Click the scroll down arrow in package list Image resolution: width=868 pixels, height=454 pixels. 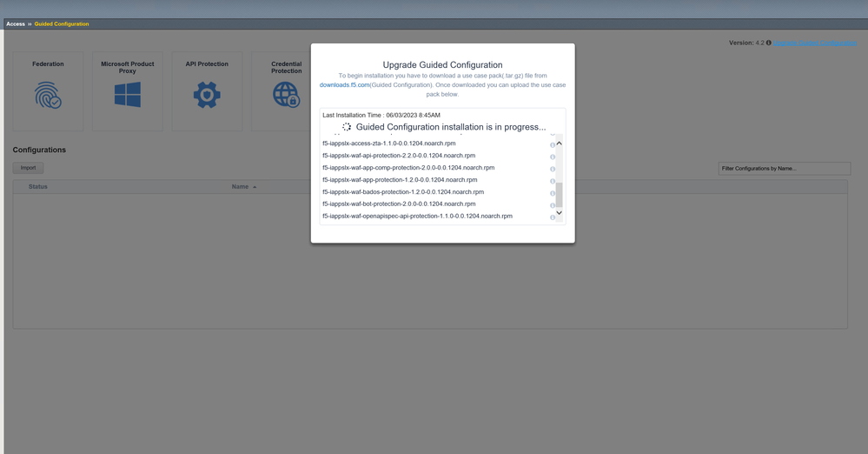pos(559,213)
